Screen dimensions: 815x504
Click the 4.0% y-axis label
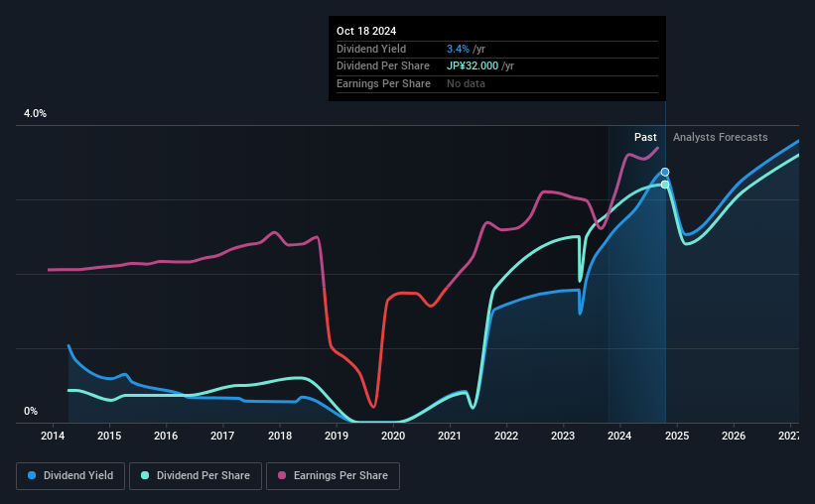[x=35, y=113]
